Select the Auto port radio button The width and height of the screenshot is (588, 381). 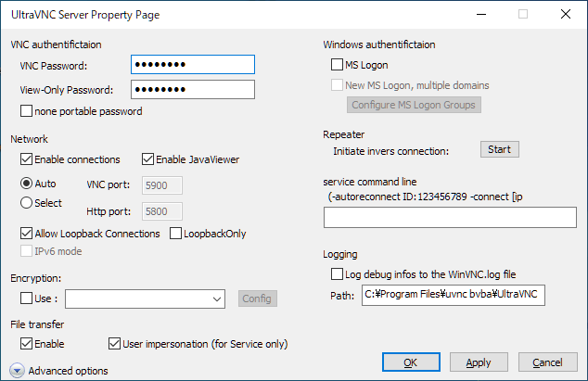coord(26,183)
